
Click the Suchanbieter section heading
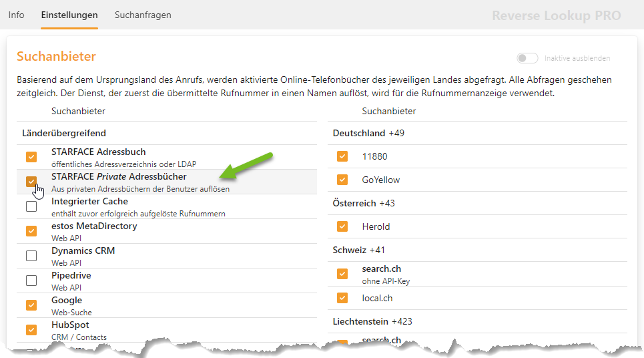pyautogui.click(x=56, y=56)
